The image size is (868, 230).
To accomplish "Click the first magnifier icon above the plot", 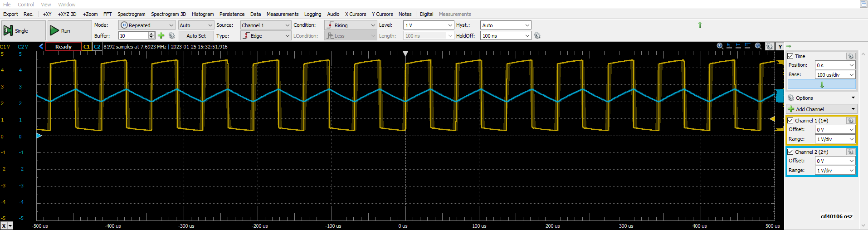I will [x=720, y=46].
